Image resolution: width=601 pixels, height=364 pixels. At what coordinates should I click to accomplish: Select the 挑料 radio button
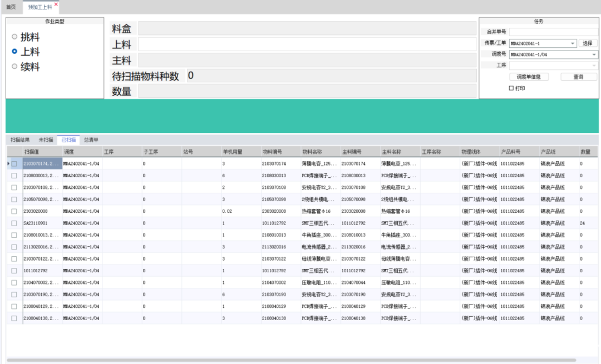[x=14, y=37]
